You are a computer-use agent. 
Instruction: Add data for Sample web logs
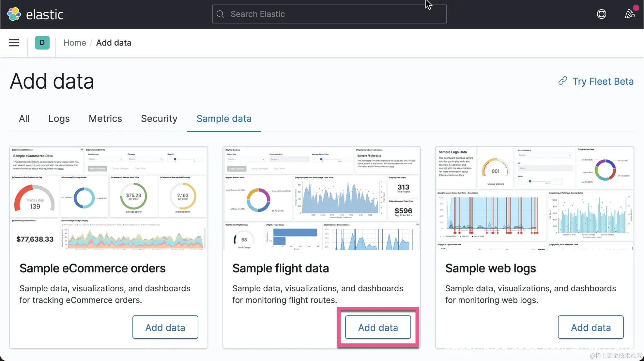pos(590,327)
